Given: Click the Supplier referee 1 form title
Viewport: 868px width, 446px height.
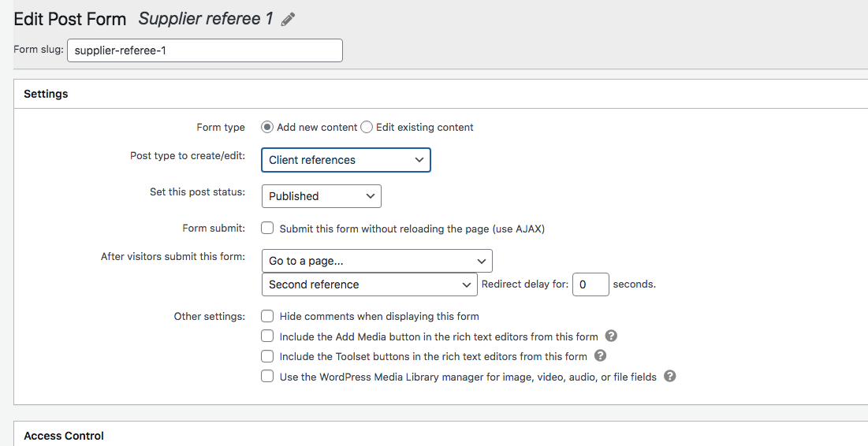Looking at the screenshot, I should tap(206, 19).
